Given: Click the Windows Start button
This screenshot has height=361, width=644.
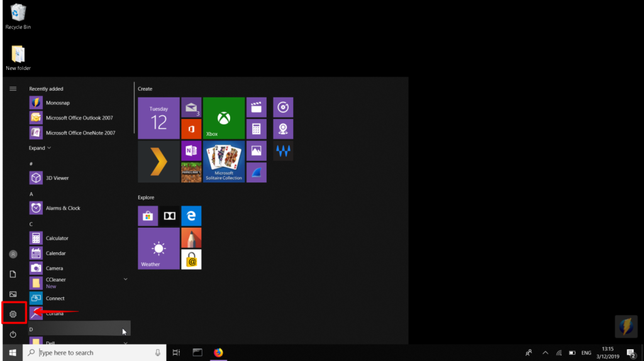Looking at the screenshot, I should point(13,353).
